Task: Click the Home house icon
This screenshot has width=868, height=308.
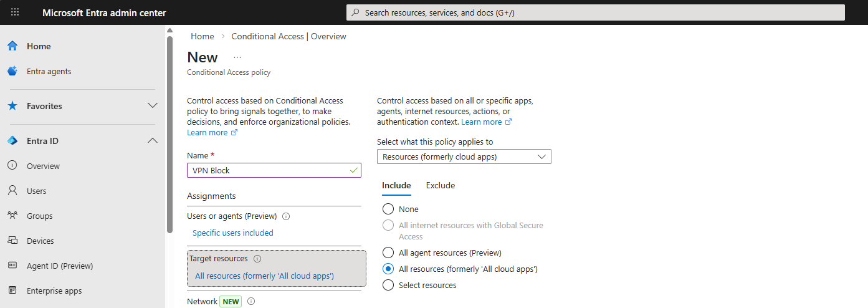Action: click(12, 46)
